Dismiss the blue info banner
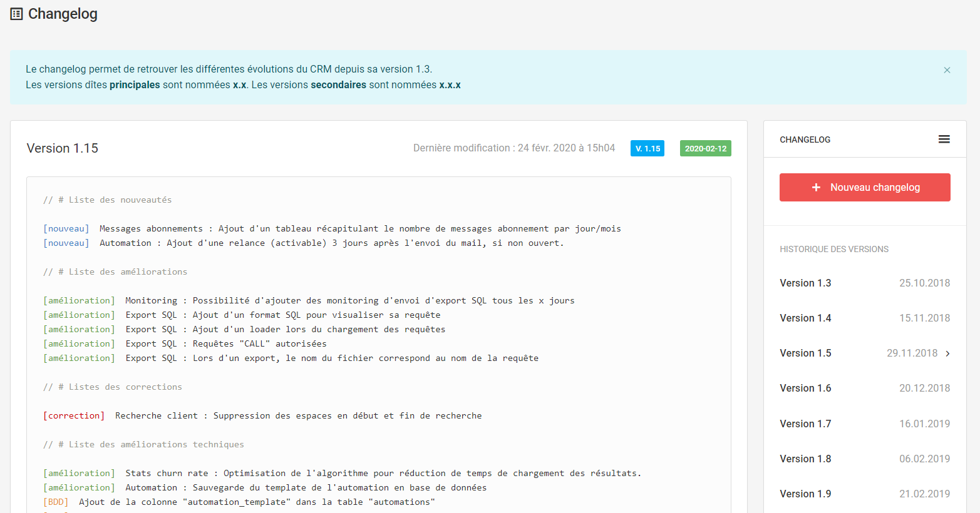This screenshot has height=513, width=980. pos(947,70)
